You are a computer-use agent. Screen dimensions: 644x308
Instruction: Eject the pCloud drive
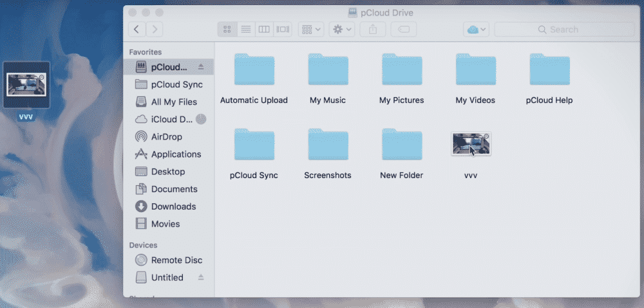(x=201, y=67)
